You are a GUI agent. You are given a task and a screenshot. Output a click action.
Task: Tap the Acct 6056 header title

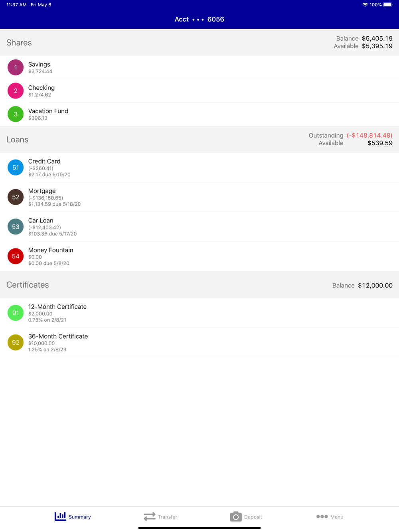pyautogui.click(x=199, y=19)
